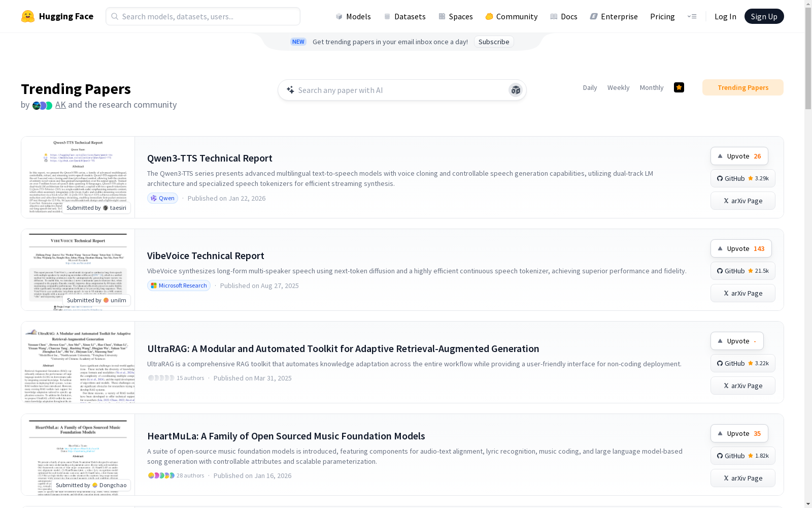Click 'Published on Mar 31, 2025' text

[x=252, y=378]
